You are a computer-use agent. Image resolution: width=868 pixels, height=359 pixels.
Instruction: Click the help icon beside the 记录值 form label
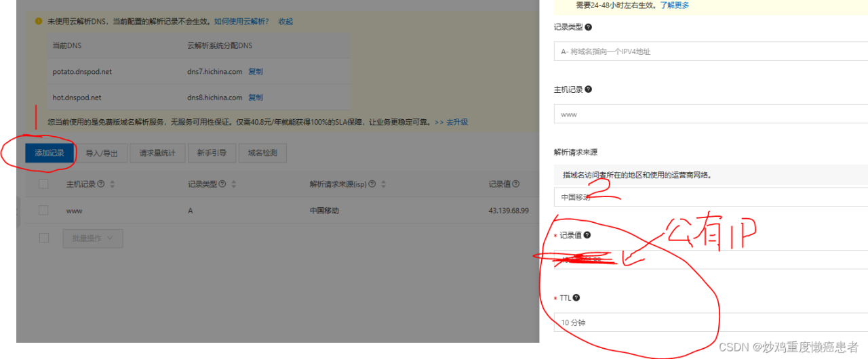coord(587,235)
